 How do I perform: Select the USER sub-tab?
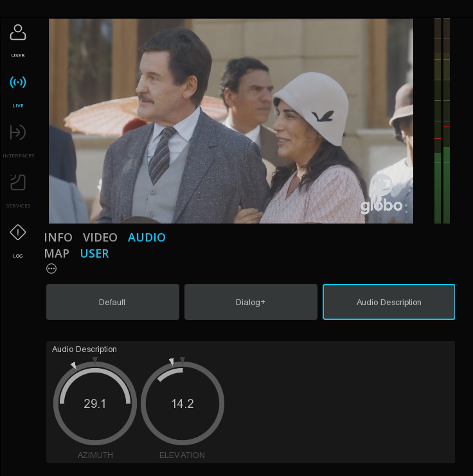pos(94,254)
